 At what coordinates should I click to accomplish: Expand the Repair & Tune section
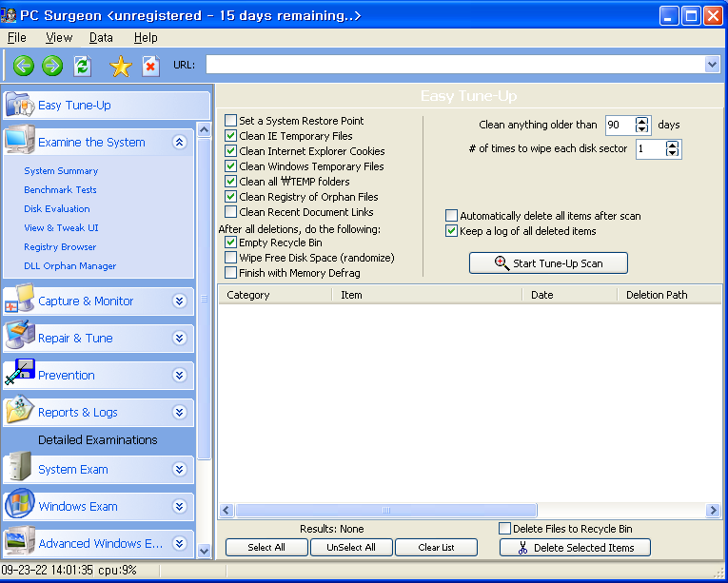[x=180, y=338]
